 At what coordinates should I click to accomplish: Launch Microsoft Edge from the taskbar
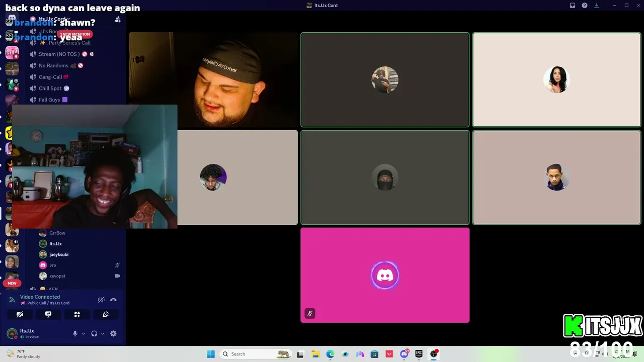coord(330,354)
